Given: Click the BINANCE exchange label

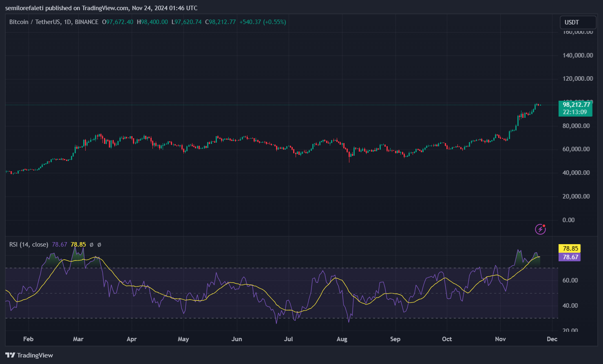Looking at the screenshot, I should point(86,22).
